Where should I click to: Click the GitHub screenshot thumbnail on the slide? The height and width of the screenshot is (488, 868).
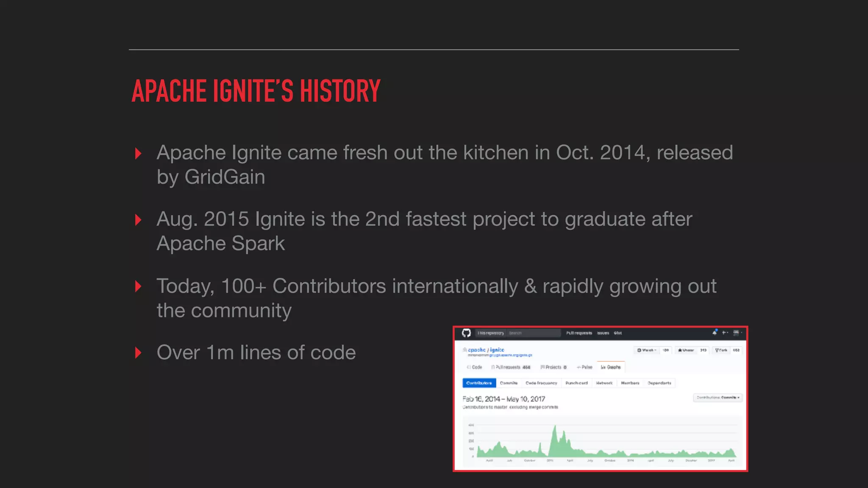coord(600,399)
